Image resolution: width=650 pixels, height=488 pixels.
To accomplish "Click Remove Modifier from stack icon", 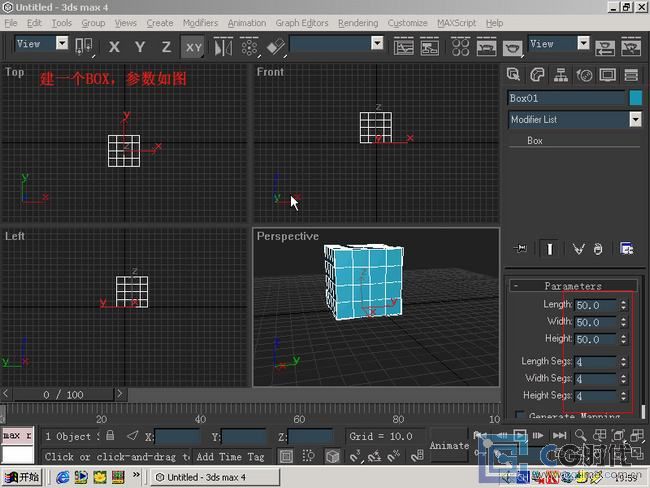I will pyautogui.click(x=597, y=249).
